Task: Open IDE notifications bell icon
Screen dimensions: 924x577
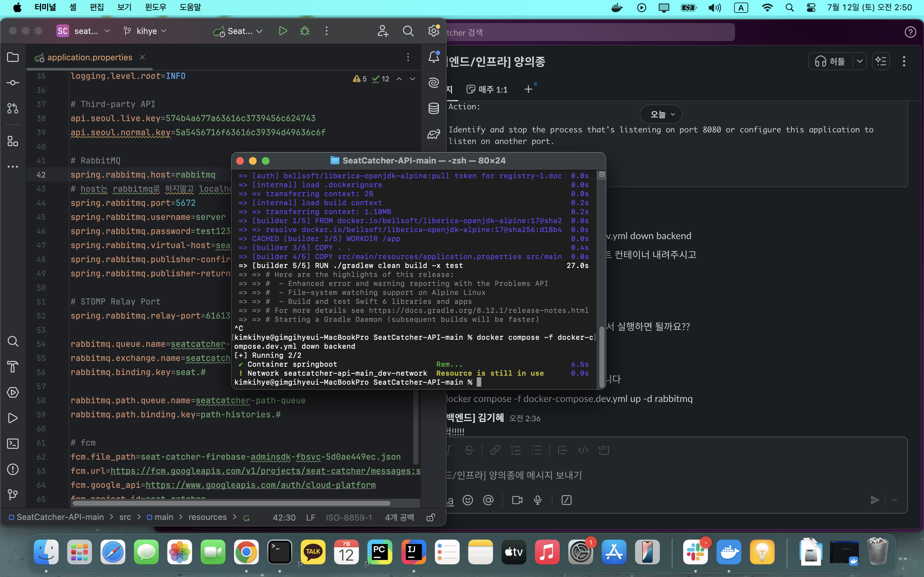Action: click(x=433, y=57)
